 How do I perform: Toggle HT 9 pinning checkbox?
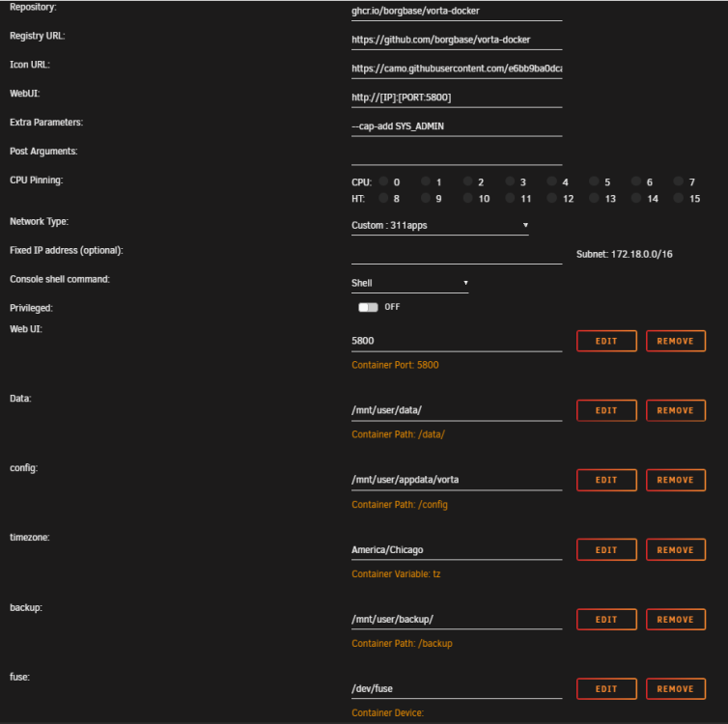pos(425,198)
